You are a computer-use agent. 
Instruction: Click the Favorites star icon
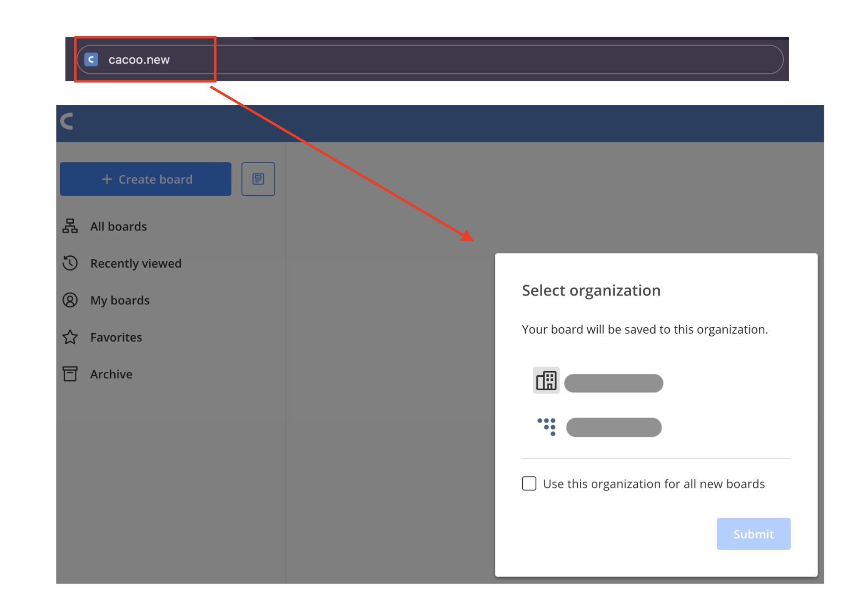pos(70,337)
